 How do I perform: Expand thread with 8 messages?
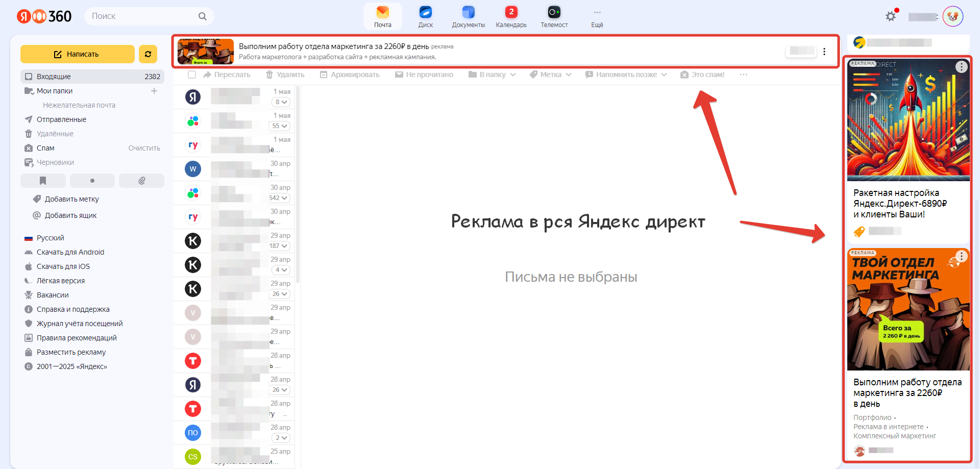point(281,102)
